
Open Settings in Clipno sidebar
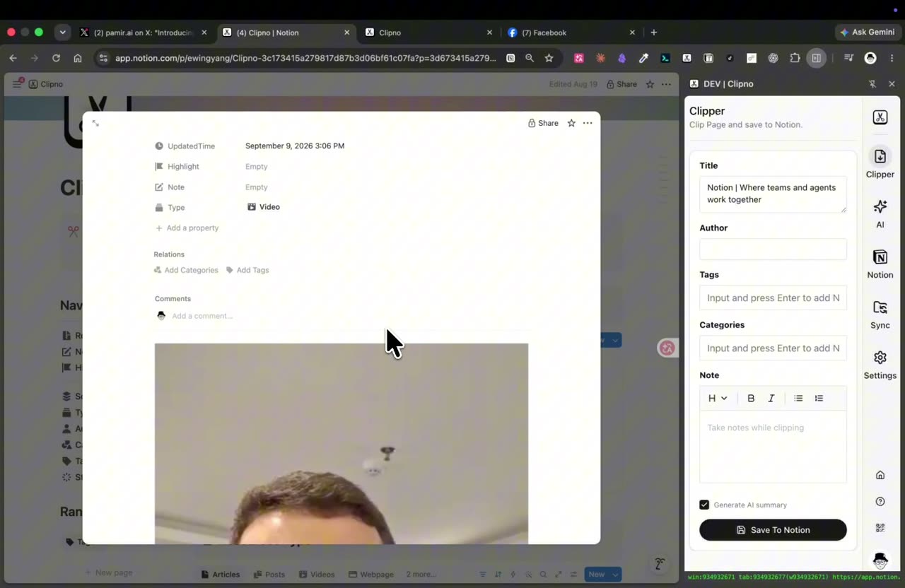coord(880,365)
